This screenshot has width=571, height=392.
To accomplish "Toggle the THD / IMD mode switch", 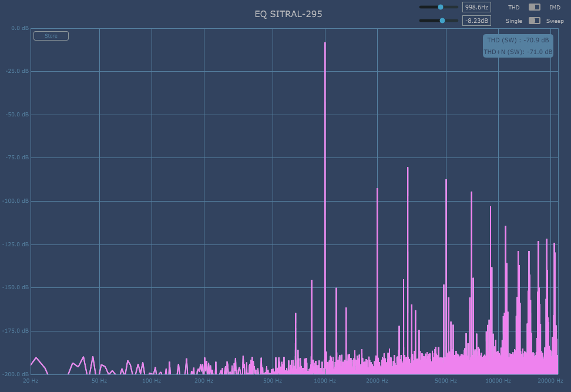I will point(534,7).
